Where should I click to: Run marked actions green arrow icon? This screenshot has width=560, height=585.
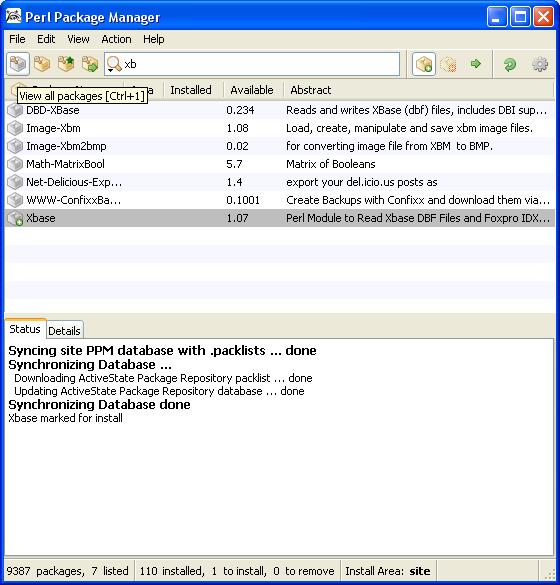pos(475,64)
